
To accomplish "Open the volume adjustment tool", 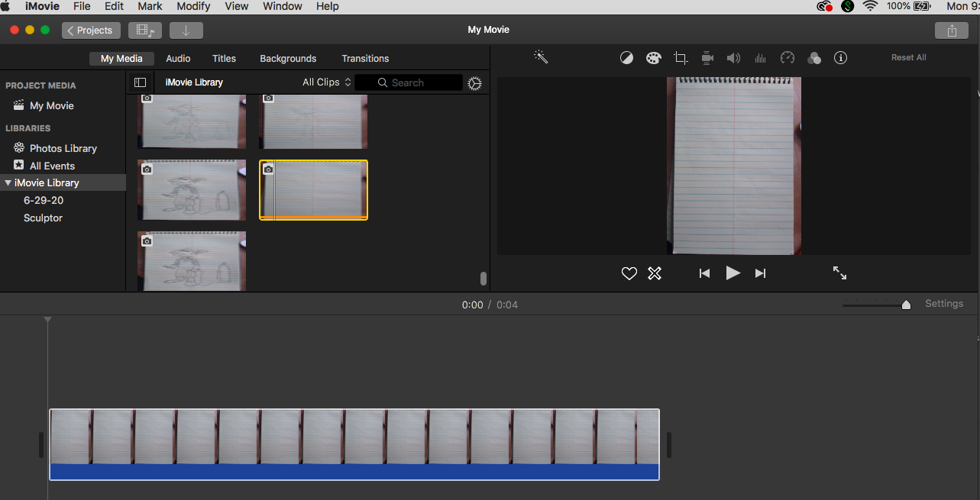I will [x=733, y=58].
